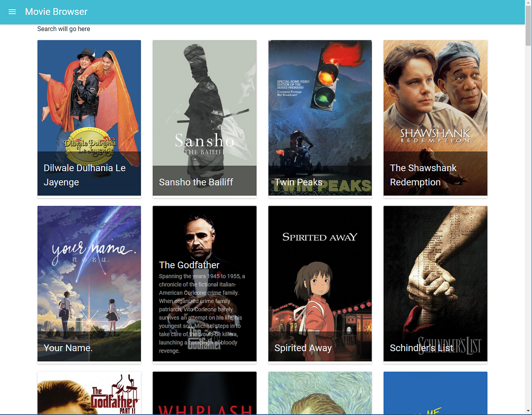The height and width of the screenshot is (415, 532).
Task: Click the scrollbar up arrow
Action: pos(528,3)
